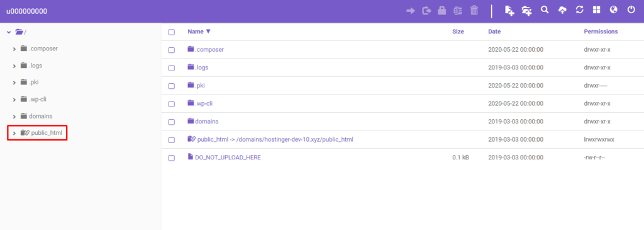Viewport: 644px width, 230px height.
Task: Sort by the Size column header
Action: pyautogui.click(x=458, y=32)
